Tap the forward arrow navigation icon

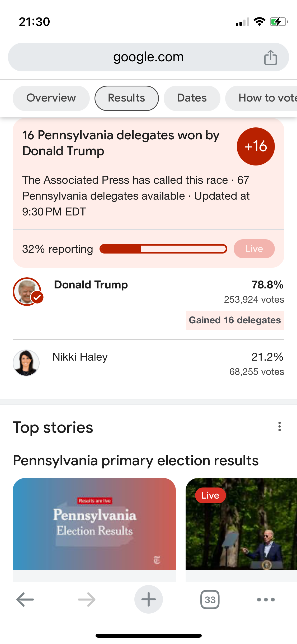point(87,599)
